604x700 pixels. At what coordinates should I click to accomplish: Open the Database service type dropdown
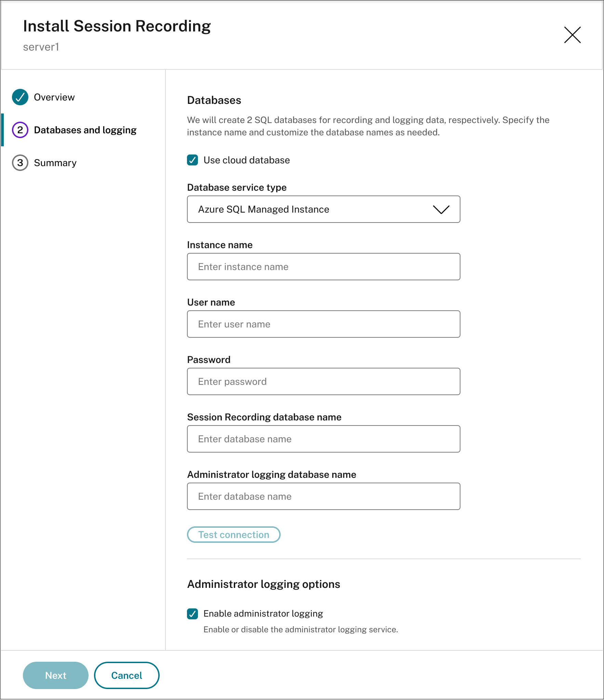pyautogui.click(x=323, y=209)
